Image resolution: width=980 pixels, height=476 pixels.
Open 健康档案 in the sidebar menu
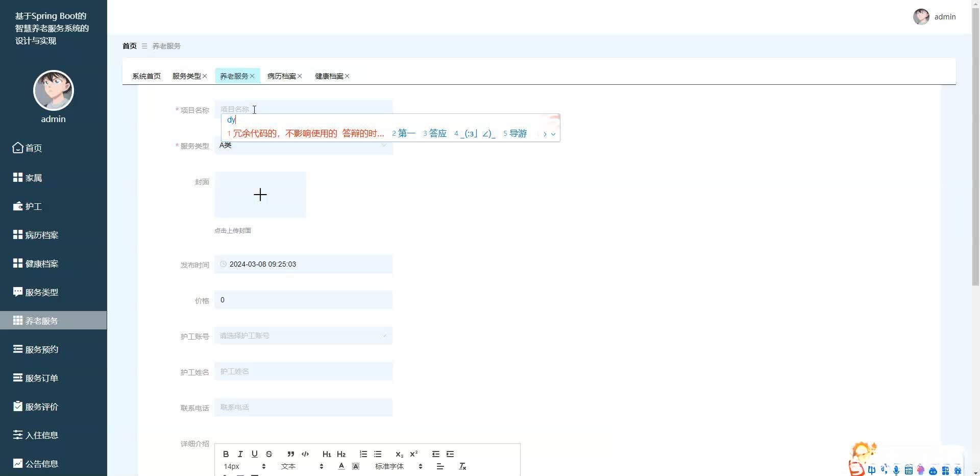coord(54,264)
